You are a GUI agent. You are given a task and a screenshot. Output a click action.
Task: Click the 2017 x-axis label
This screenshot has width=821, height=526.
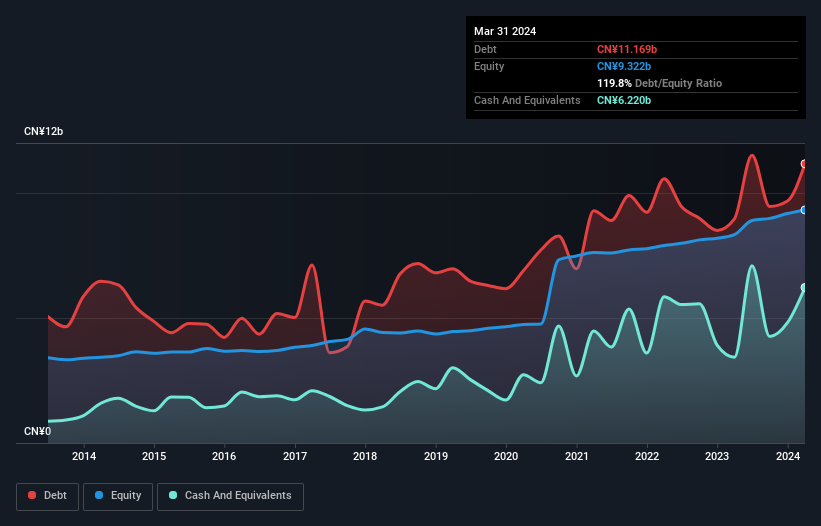(295, 456)
